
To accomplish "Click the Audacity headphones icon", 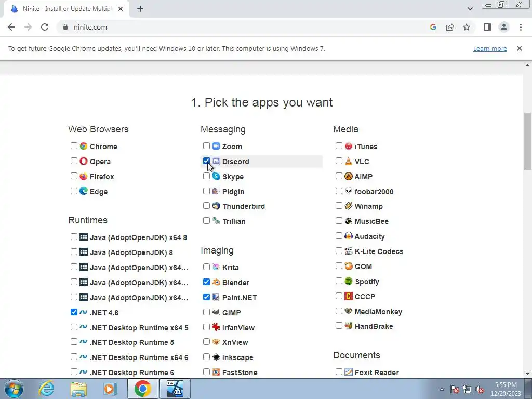I will point(349,236).
